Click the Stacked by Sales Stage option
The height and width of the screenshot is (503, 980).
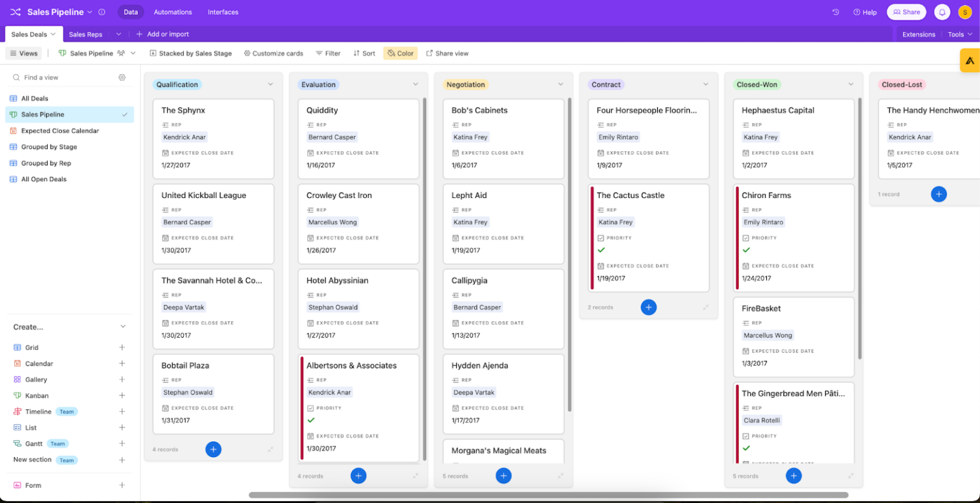[190, 53]
